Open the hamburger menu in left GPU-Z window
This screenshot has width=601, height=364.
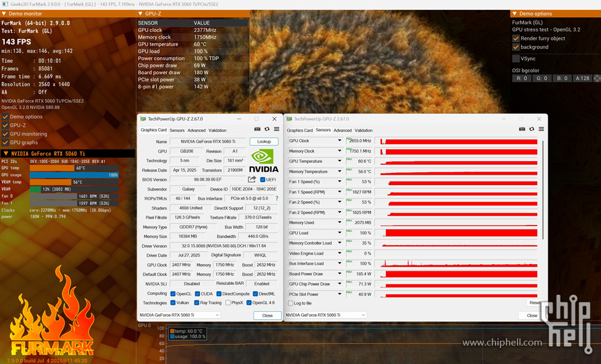click(277, 129)
